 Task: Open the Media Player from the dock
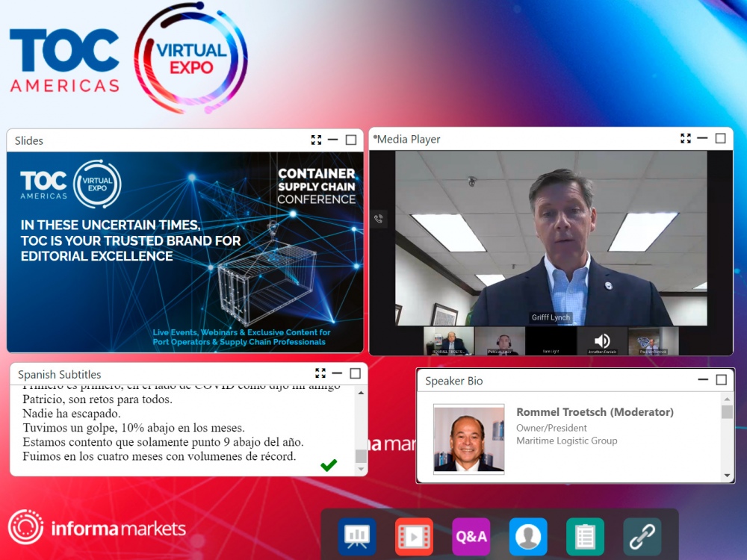414,537
